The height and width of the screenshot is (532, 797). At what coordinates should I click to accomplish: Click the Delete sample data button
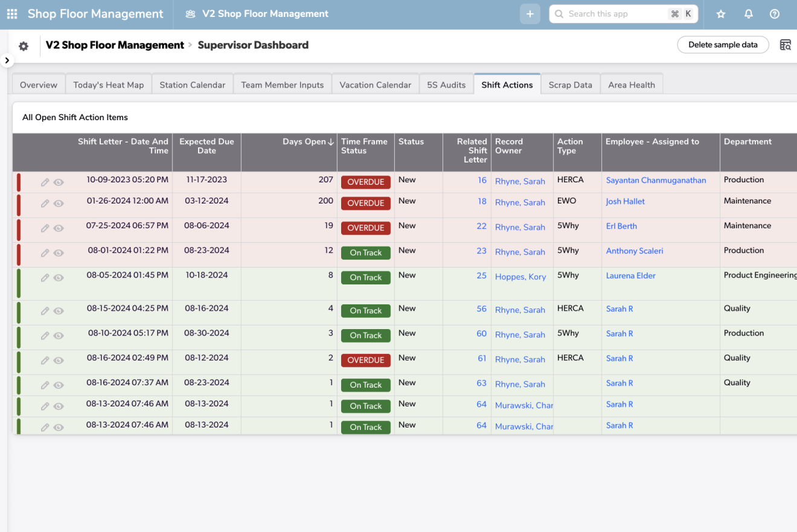[x=723, y=45]
